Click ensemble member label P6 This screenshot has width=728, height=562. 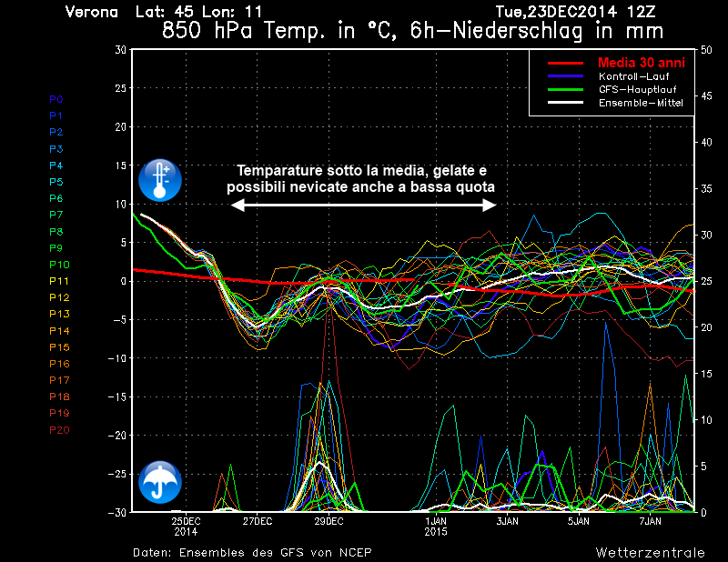56,198
